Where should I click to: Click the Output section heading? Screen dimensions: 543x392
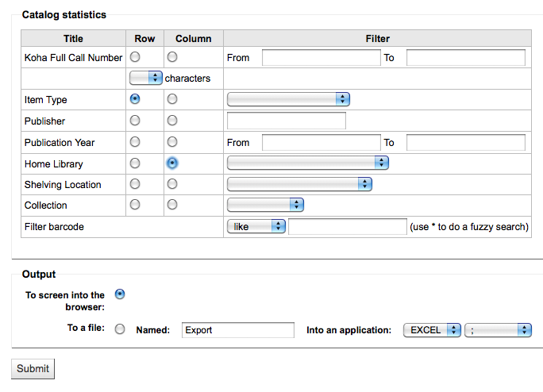pyautogui.click(x=39, y=275)
